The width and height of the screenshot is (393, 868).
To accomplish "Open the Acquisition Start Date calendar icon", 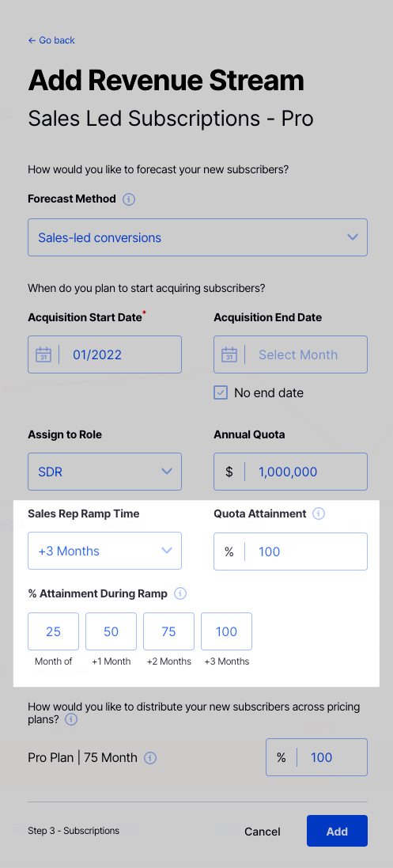I will tap(43, 354).
